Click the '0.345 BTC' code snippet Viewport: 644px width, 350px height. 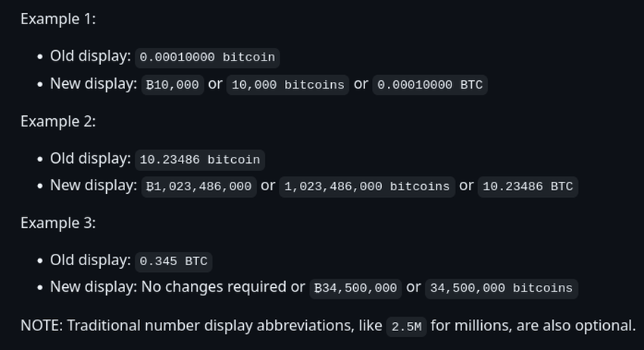tap(174, 261)
